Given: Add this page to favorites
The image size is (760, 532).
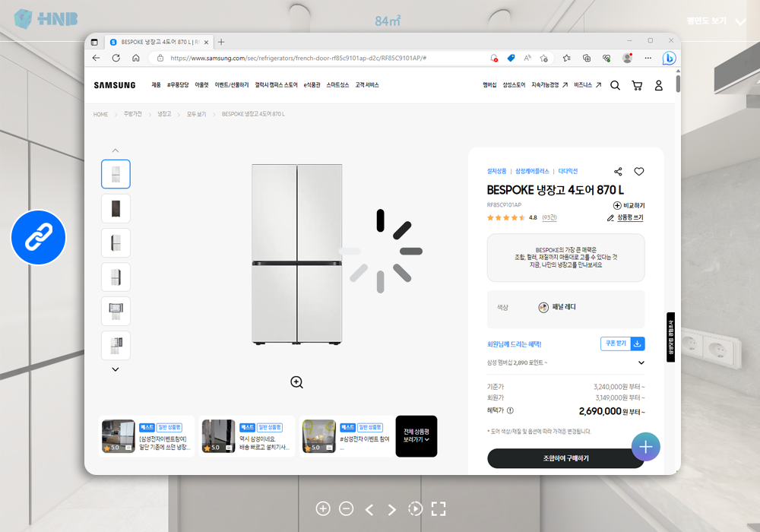Looking at the screenshot, I should pos(544,59).
